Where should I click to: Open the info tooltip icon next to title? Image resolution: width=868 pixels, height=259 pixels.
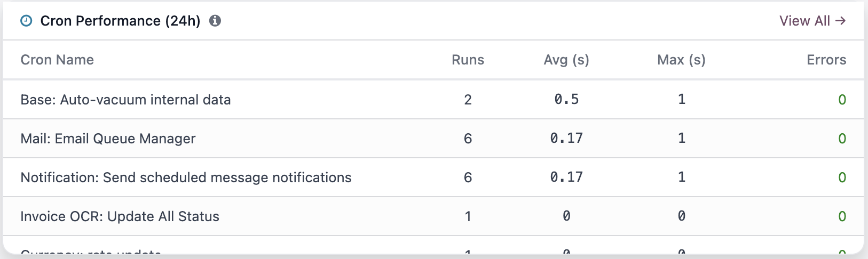[215, 21]
